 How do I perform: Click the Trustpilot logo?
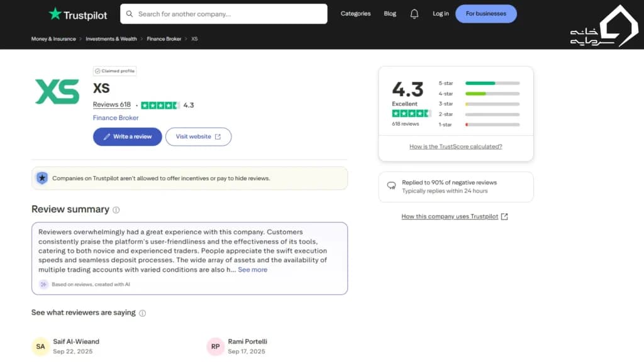point(77,14)
